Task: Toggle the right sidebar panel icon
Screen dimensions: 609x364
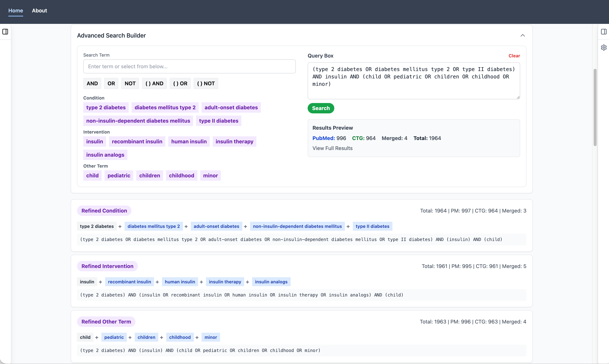Action: [x=604, y=32]
